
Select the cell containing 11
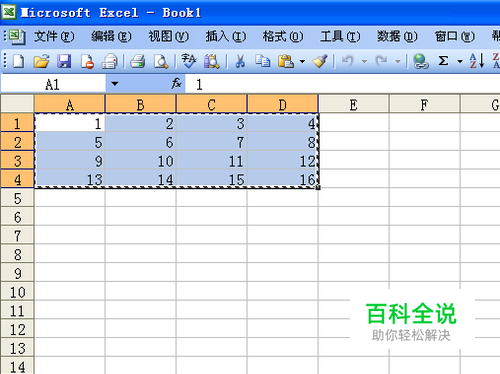pos(211,161)
